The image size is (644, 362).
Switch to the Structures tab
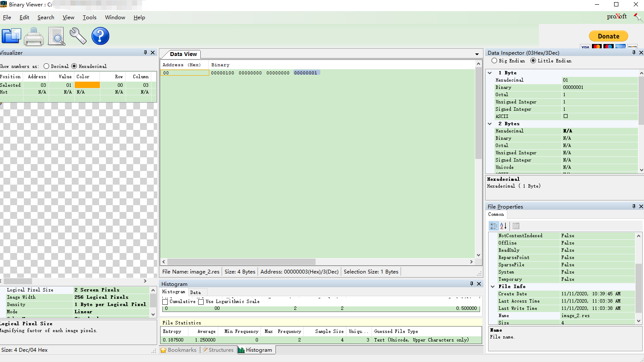[x=218, y=350]
